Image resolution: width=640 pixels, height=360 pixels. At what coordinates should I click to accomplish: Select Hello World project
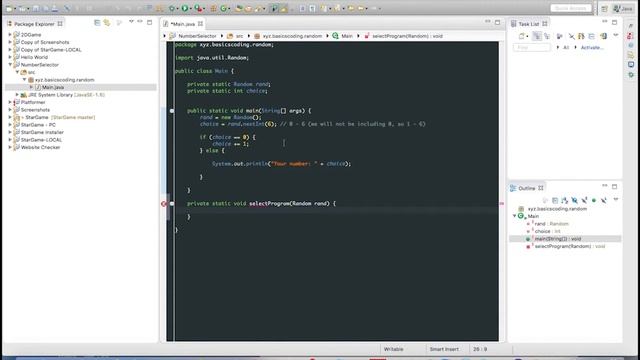pos(34,57)
